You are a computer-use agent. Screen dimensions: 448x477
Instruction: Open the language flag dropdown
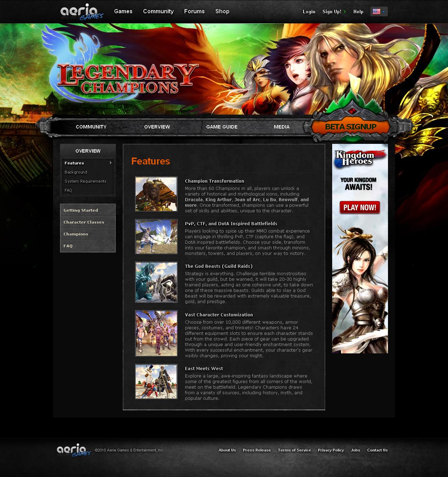(379, 12)
